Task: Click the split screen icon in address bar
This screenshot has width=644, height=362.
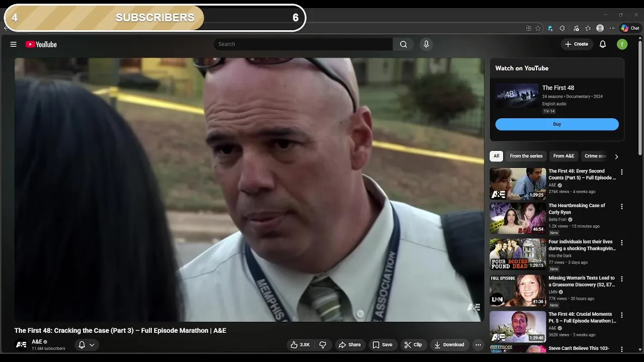Action: pos(528,28)
